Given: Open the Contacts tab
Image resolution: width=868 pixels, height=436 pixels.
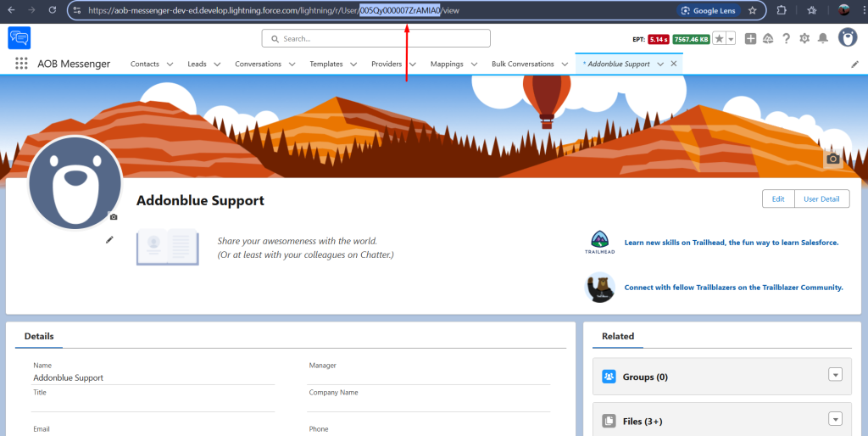Looking at the screenshot, I should click(x=144, y=64).
